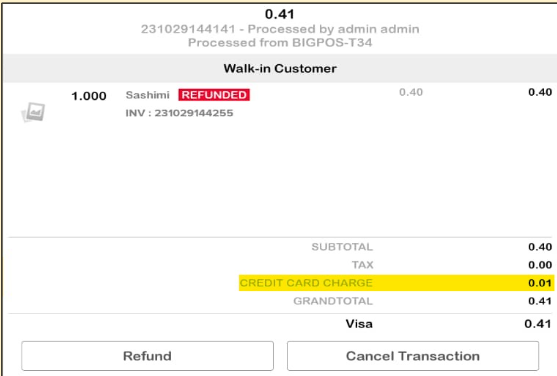The image size is (557, 376).
Task: Click the 0.01 credit card charge amount
Action: 540,283
